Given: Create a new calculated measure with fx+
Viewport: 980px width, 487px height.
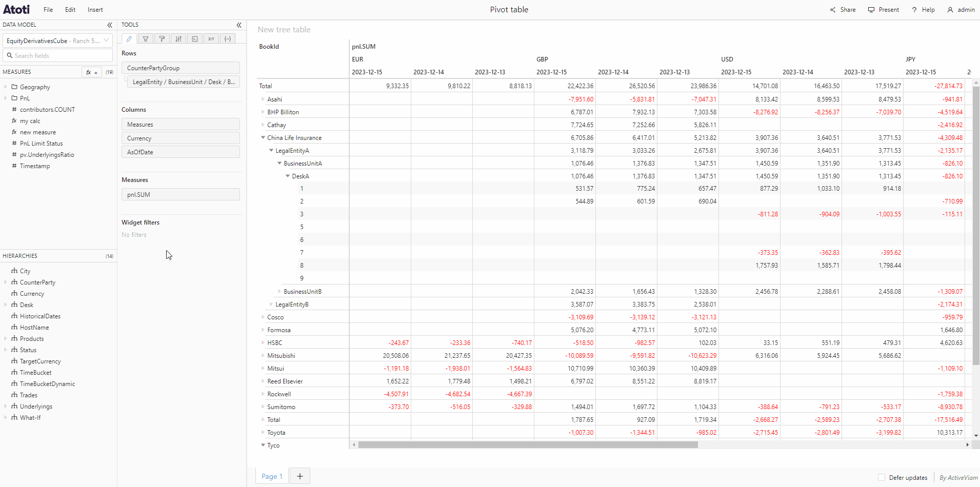Looking at the screenshot, I should click(92, 72).
